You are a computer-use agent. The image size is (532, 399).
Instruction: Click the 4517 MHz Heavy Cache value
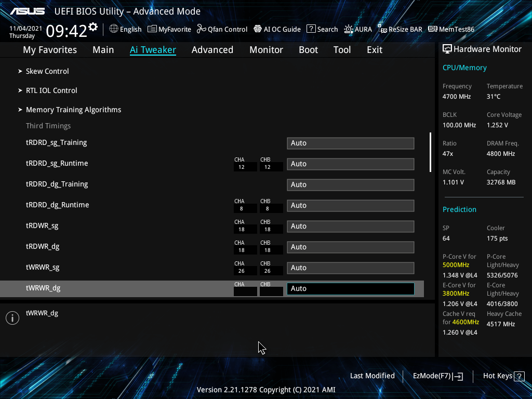tap(501, 324)
